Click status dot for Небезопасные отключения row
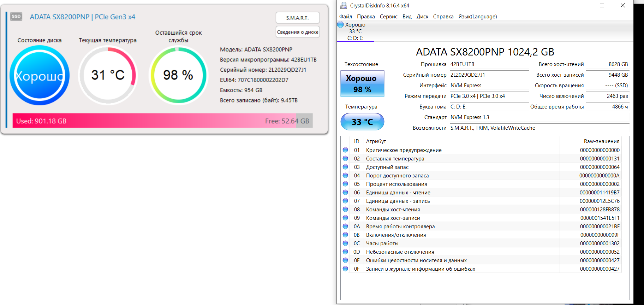Image resolution: width=644 pixels, height=305 pixels. click(x=345, y=252)
